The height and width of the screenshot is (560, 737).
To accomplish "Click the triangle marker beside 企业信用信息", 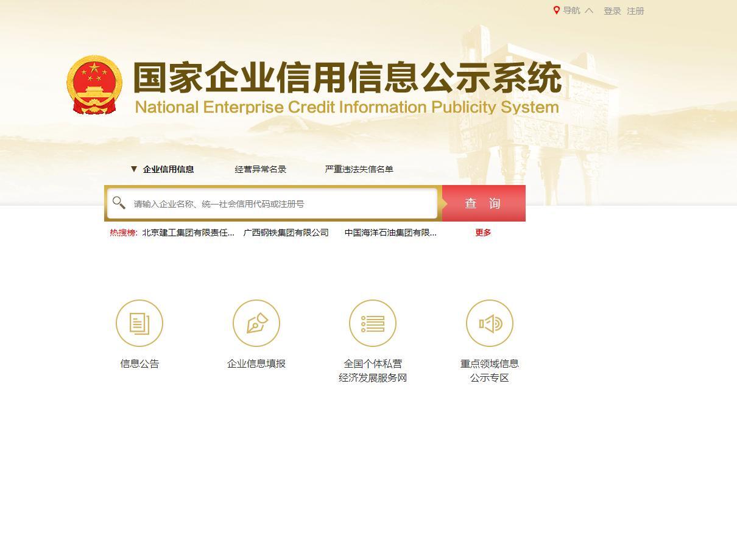I will 134,169.
